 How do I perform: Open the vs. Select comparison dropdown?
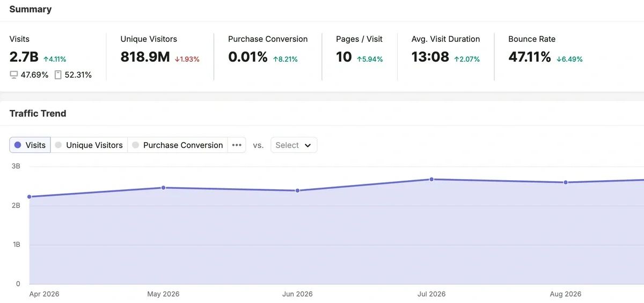[x=294, y=145]
